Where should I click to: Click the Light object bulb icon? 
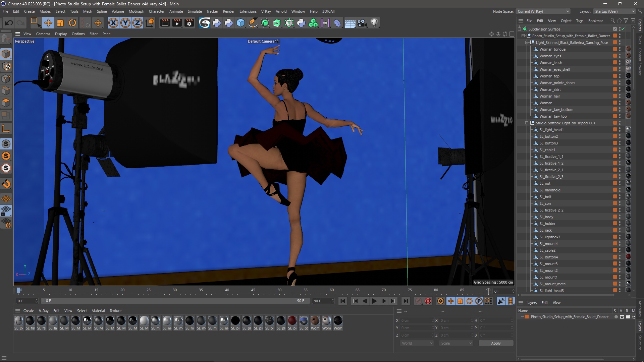374,23
